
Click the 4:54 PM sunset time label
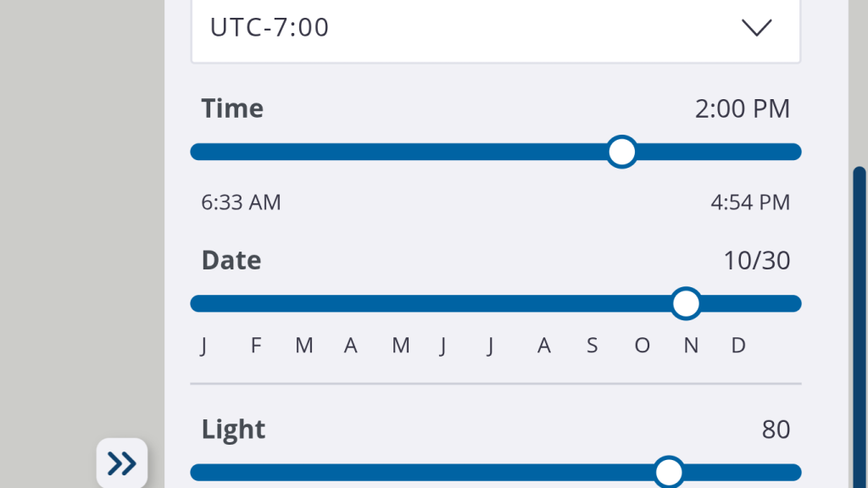pyautogui.click(x=750, y=202)
